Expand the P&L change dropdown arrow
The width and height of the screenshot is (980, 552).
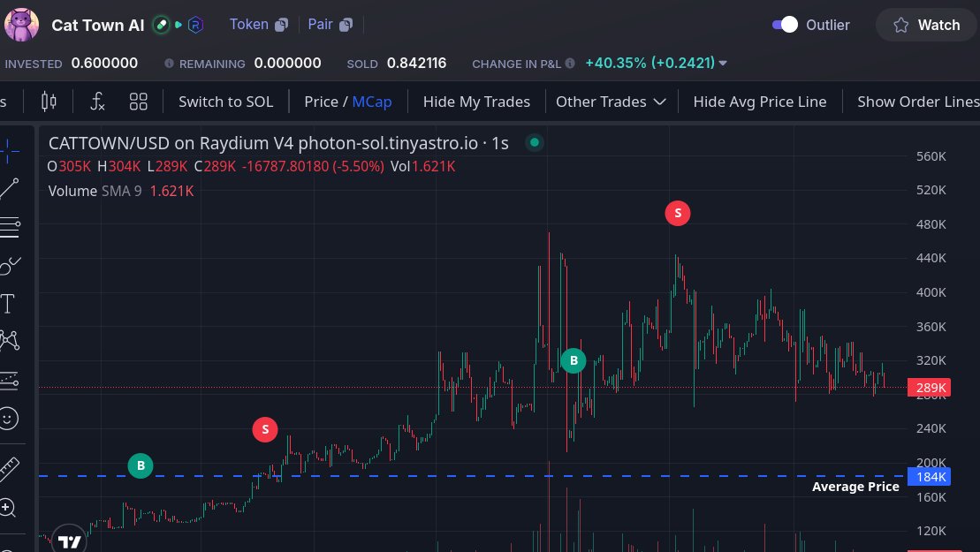pos(723,63)
